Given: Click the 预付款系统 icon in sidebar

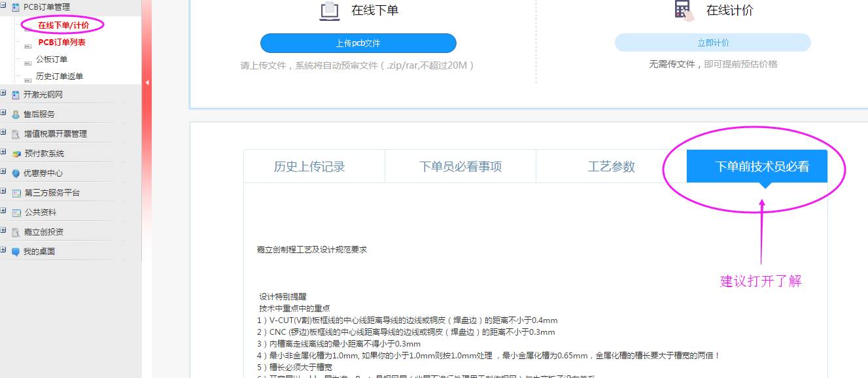Looking at the screenshot, I should [16, 154].
